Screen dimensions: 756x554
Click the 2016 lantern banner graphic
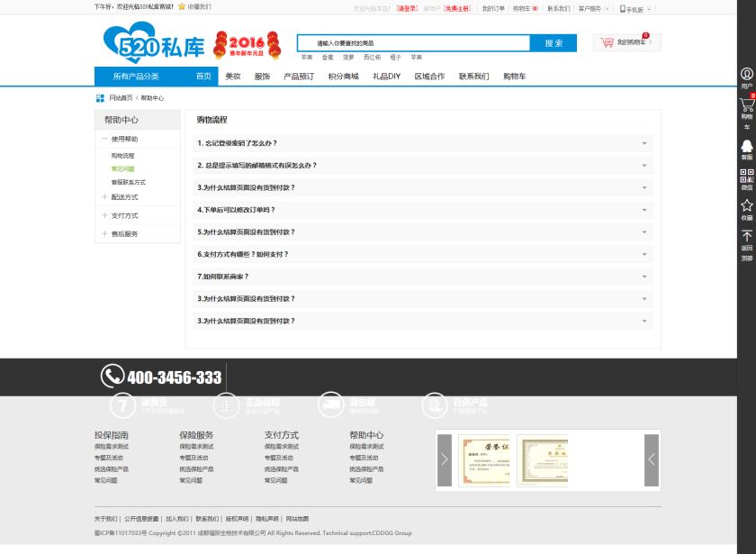[247, 45]
